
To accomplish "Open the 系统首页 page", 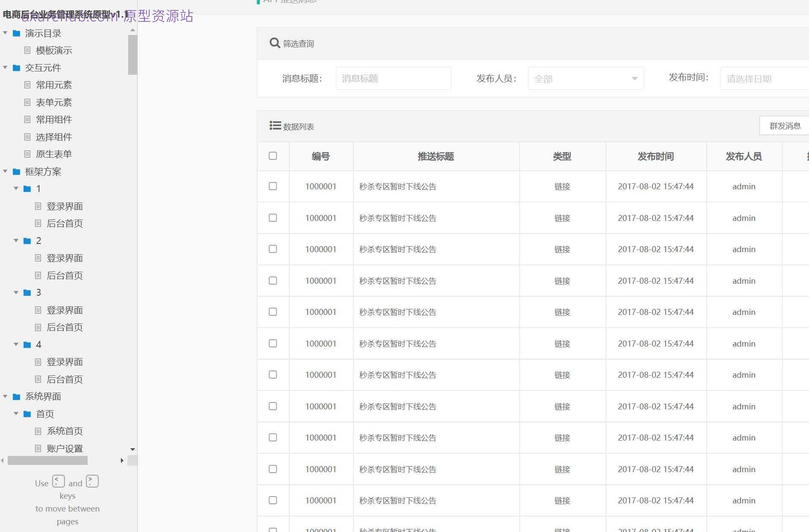I will click(x=65, y=431).
